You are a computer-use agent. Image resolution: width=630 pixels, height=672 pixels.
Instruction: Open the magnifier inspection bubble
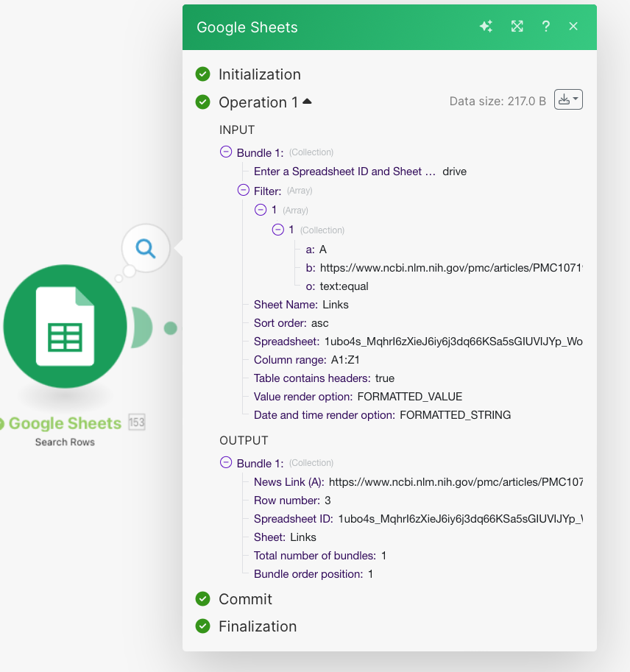coord(146,248)
